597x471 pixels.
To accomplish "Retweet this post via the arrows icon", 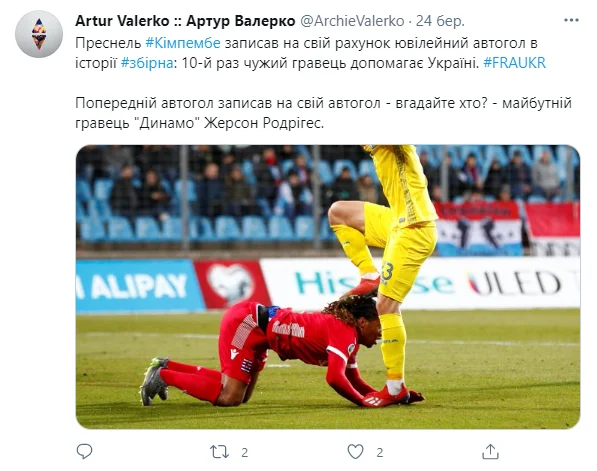I will 219,452.
